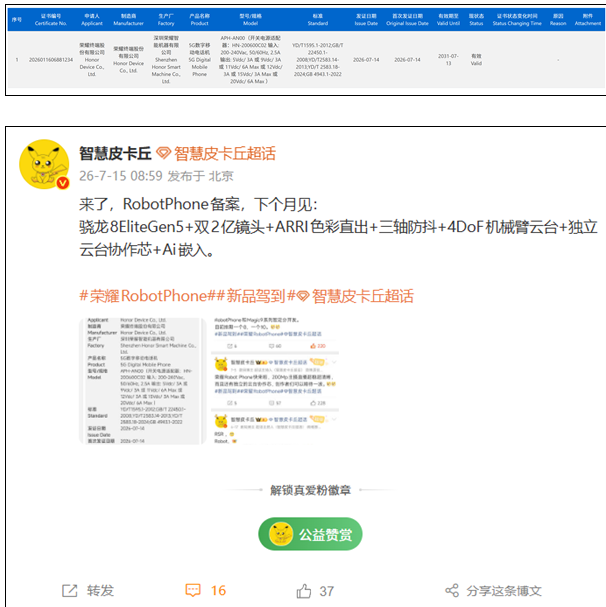
Task: Click the 5G Digital Mobile Phone product cell
Action: tap(199, 60)
